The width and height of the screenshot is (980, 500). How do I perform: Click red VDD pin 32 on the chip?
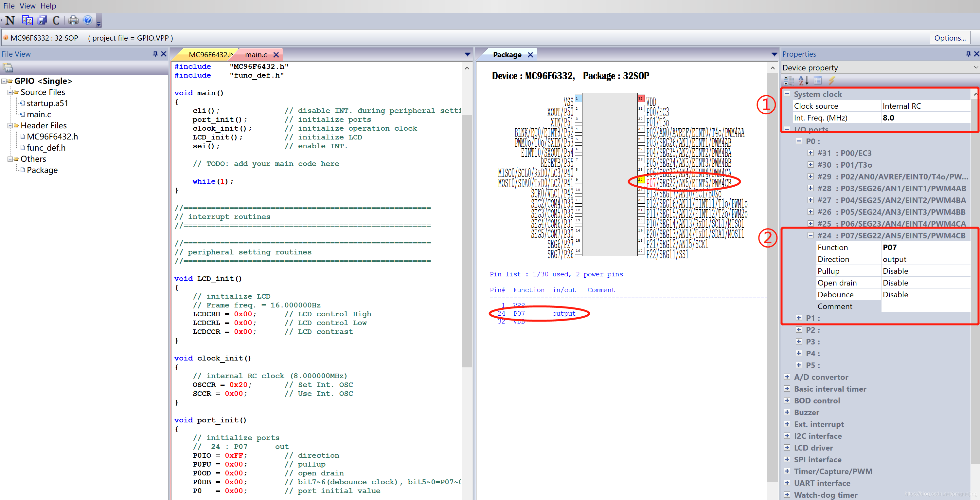641,98
